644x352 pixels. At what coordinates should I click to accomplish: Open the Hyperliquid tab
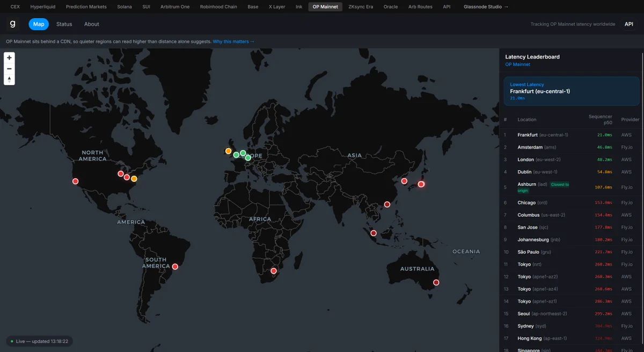click(x=43, y=7)
